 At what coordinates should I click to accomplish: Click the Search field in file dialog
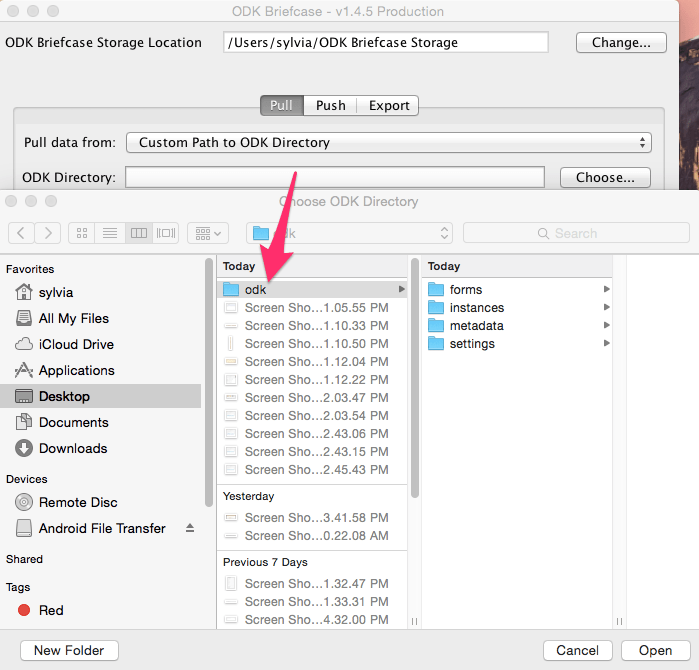[x=576, y=233]
